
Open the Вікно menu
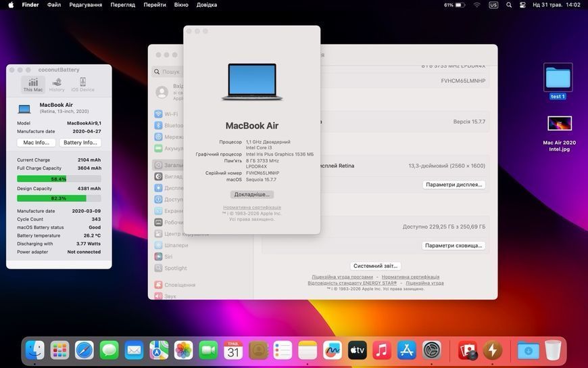pos(181,5)
